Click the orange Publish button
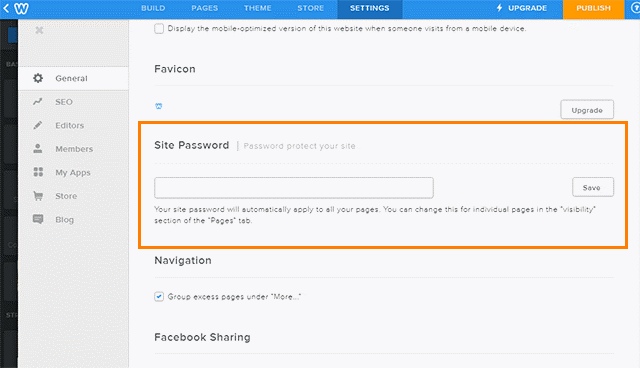Image resolution: width=640 pixels, height=368 pixels. tap(593, 9)
